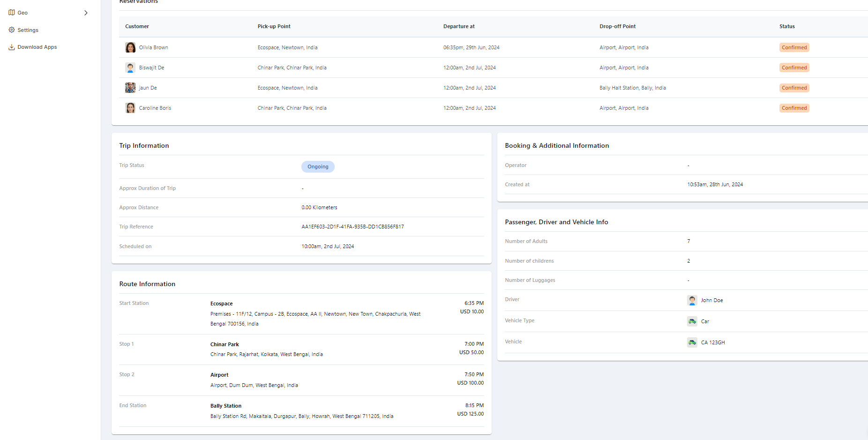Click the Ongoing trip status badge
The width and height of the screenshot is (868, 440).
coord(318,167)
